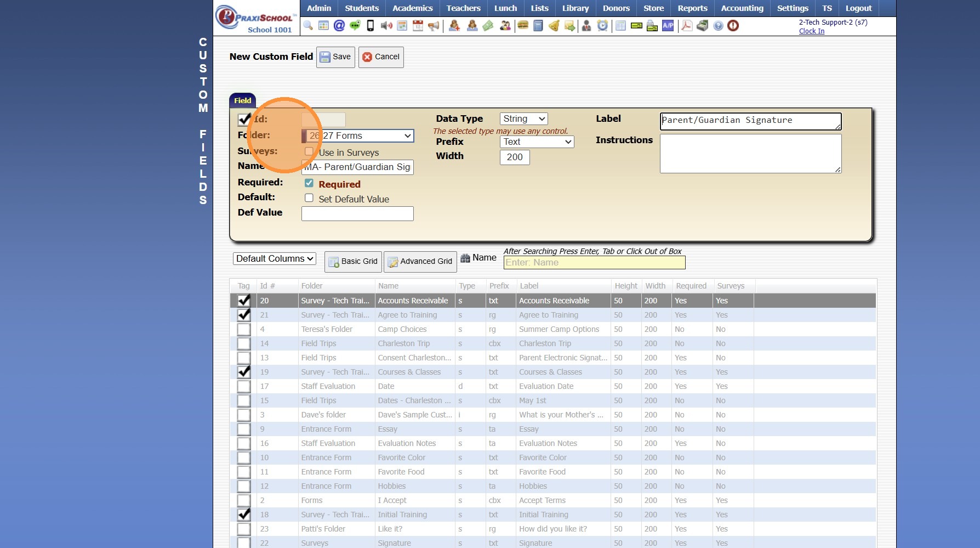Open the Students menu
This screenshot has height=548, width=980.
[x=362, y=8]
